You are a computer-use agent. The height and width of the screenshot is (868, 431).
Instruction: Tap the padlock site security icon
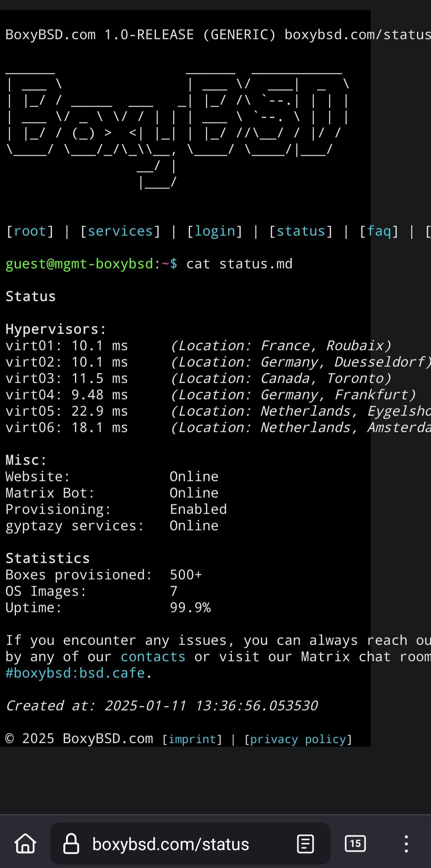71,844
